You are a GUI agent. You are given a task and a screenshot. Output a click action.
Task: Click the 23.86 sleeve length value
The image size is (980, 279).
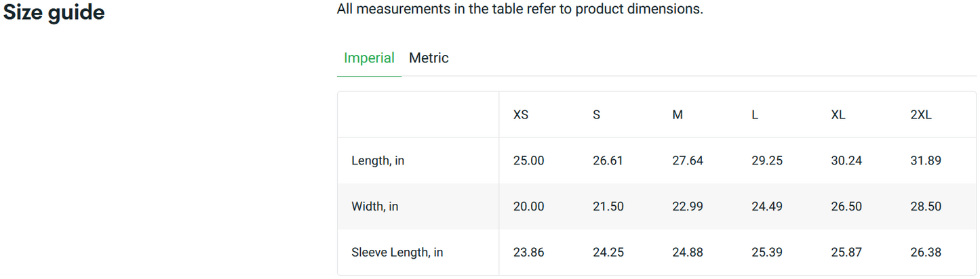coord(529,253)
